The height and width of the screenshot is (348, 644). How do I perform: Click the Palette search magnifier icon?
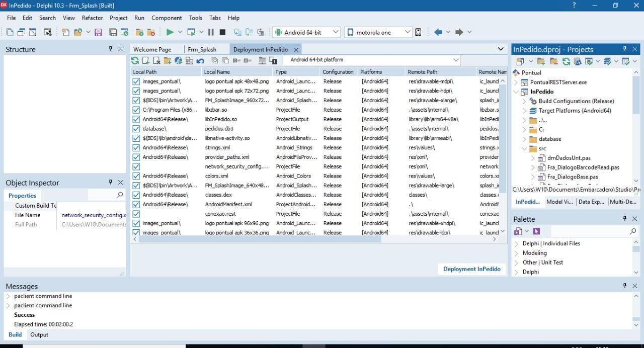633,231
